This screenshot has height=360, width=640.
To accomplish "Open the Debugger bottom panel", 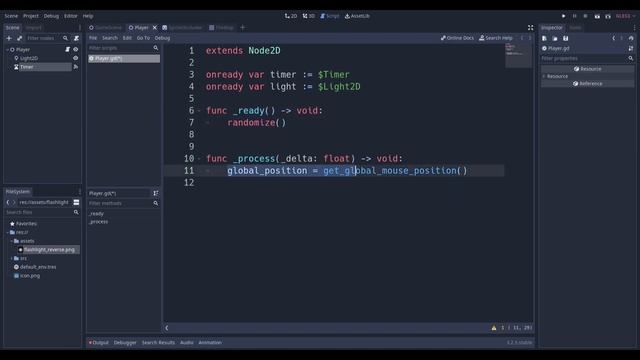I will [x=125, y=342].
